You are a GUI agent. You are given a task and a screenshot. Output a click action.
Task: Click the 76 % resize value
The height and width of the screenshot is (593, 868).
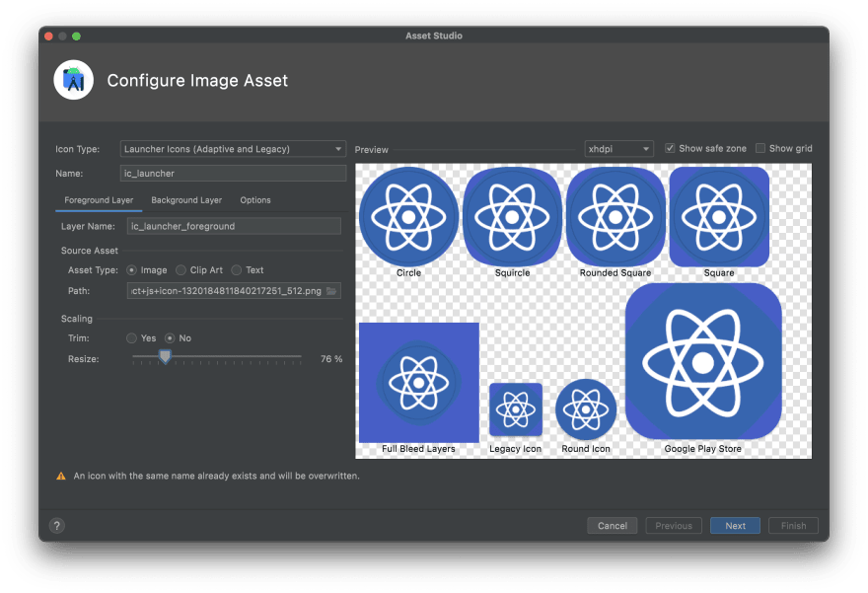click(331, 359)
